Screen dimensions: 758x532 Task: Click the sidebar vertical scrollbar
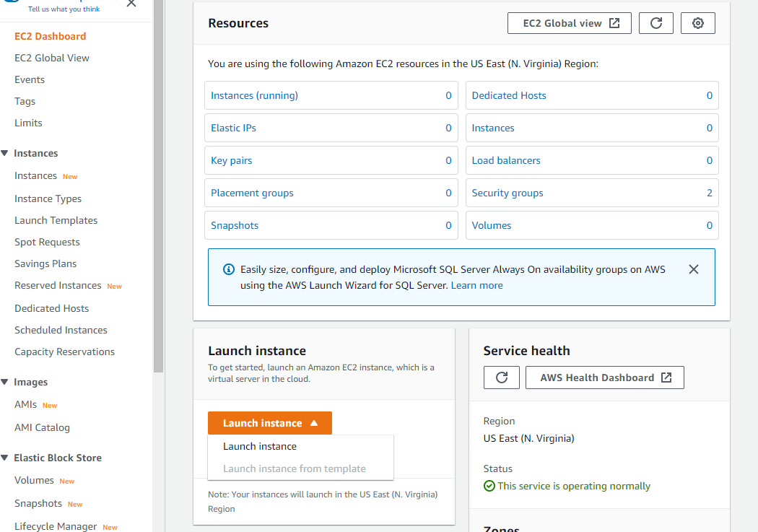(158, 186)
